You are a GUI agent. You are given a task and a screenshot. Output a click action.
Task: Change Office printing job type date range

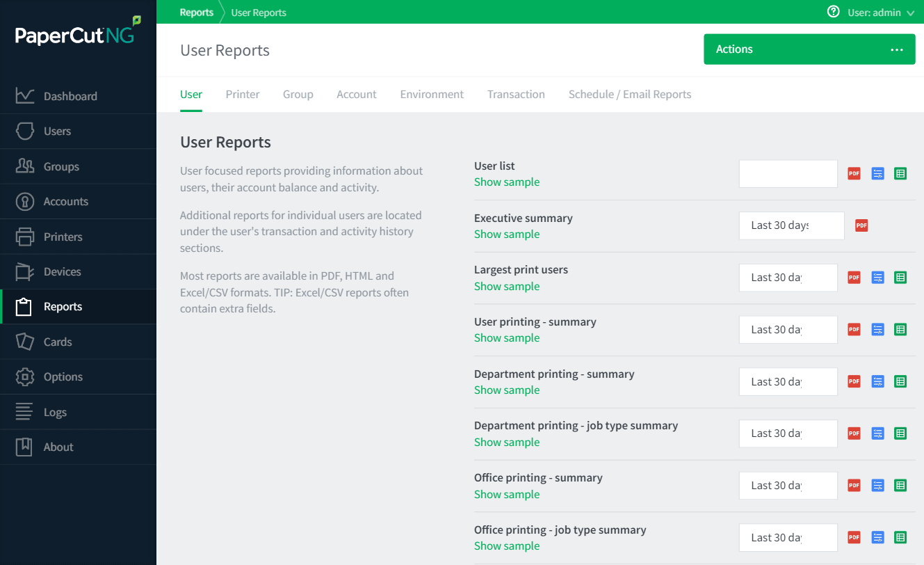tap(788, 537)
